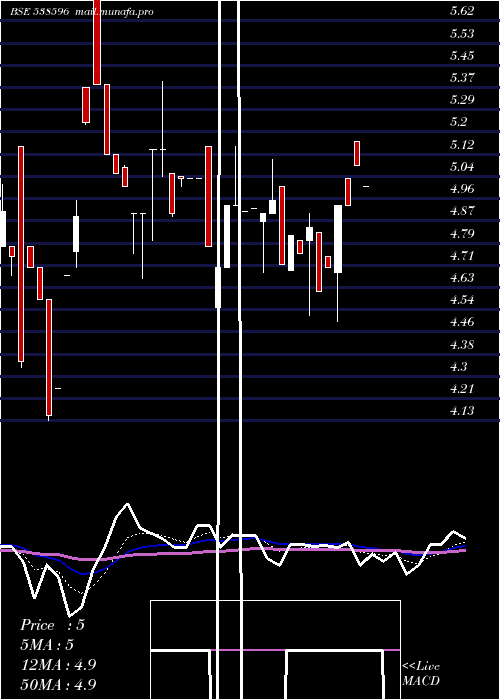Select the 5.12 price axis label
Screen dimensions: 500x700
(x=462, y=145)
